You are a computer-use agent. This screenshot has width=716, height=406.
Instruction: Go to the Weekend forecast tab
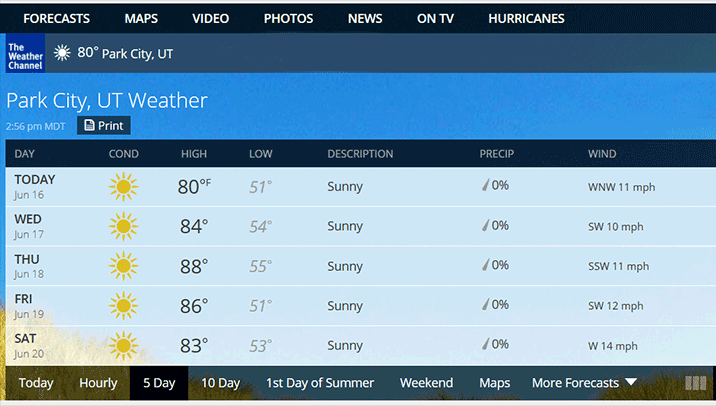coord(426,383)
